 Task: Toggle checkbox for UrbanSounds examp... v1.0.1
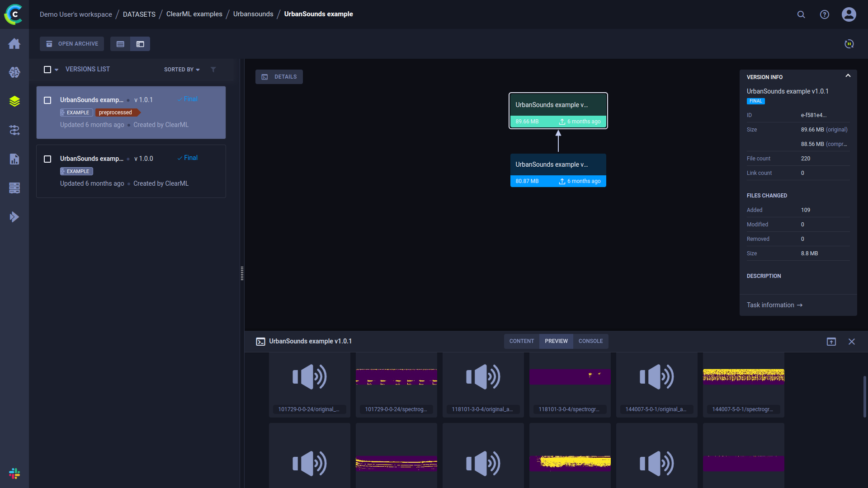pyautogui.click(x=47, y=99)
